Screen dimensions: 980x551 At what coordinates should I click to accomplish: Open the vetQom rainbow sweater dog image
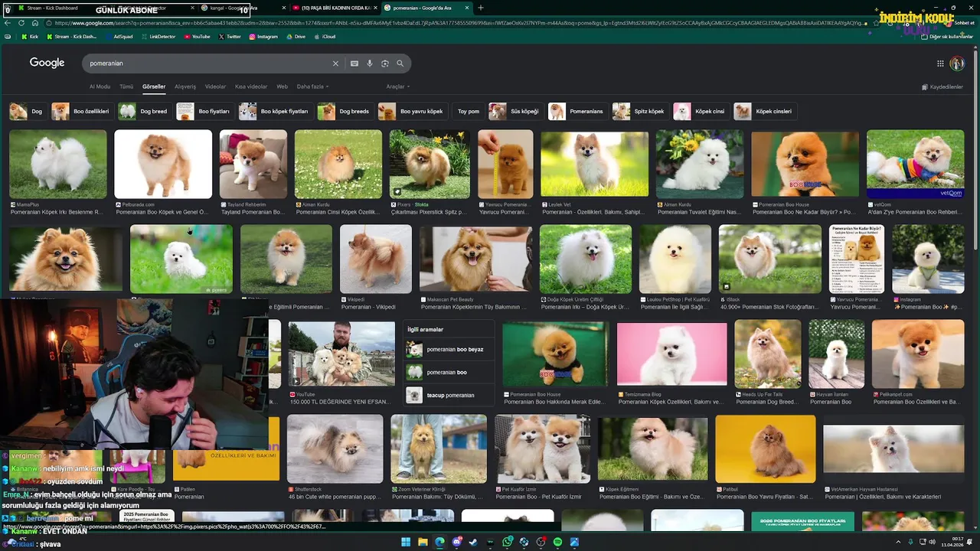point(915,164)
